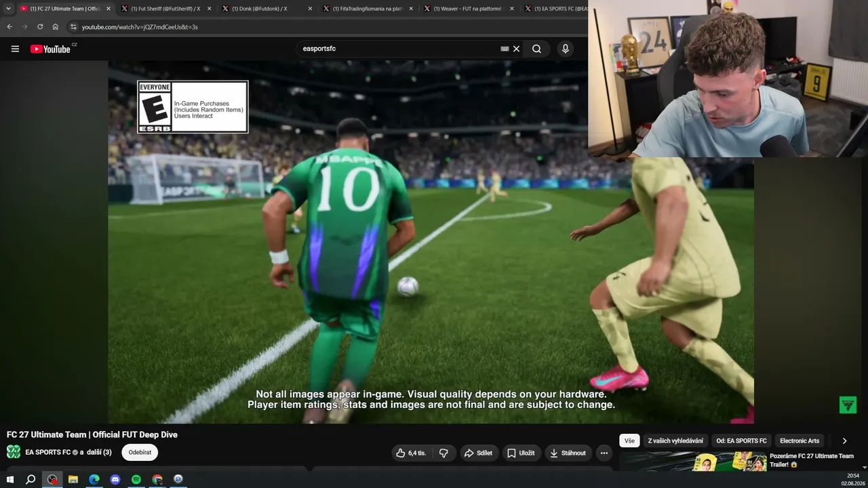
Task: Dislike the FUT Deep Dive video
Action: pyautogui.click(x=444, y=453)
